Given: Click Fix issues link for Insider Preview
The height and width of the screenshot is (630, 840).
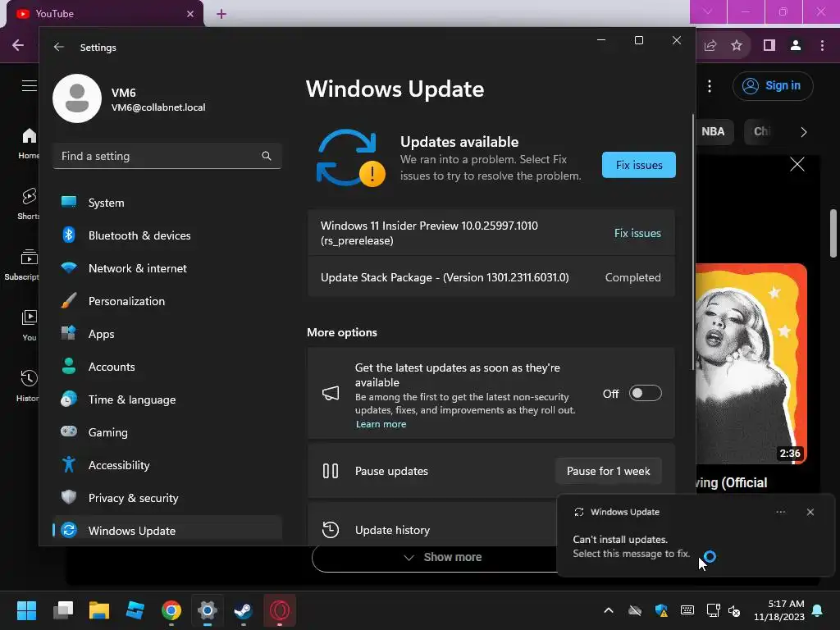Looking at the screenshot, I should point(637,233).
